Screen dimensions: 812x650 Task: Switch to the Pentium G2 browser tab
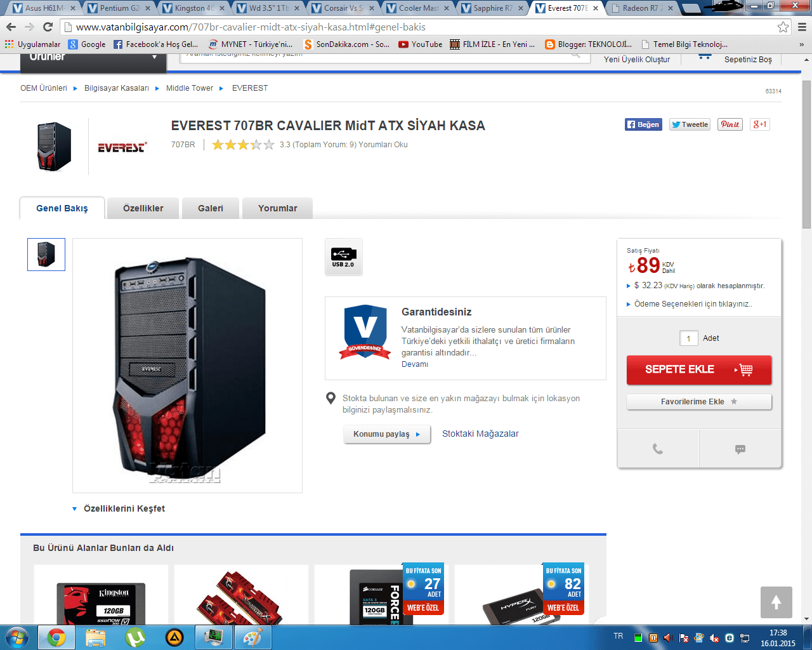[119, 8]
